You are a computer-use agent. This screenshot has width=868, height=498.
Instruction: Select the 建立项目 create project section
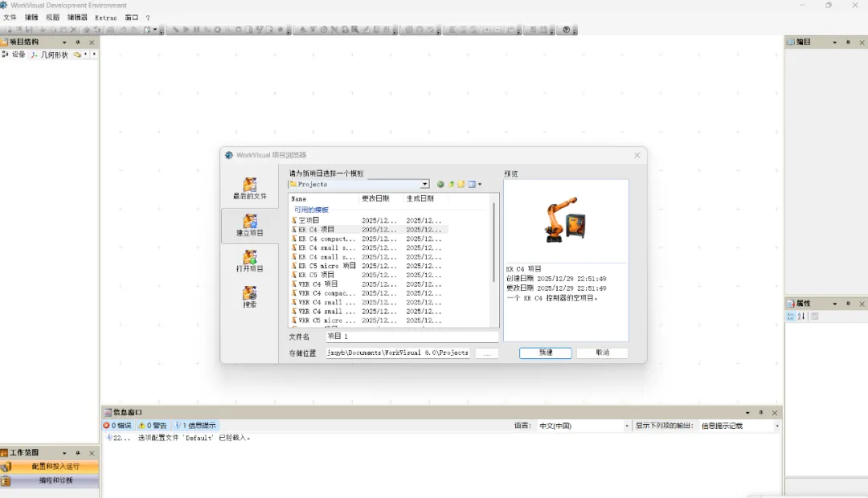[x=250, y=225]
